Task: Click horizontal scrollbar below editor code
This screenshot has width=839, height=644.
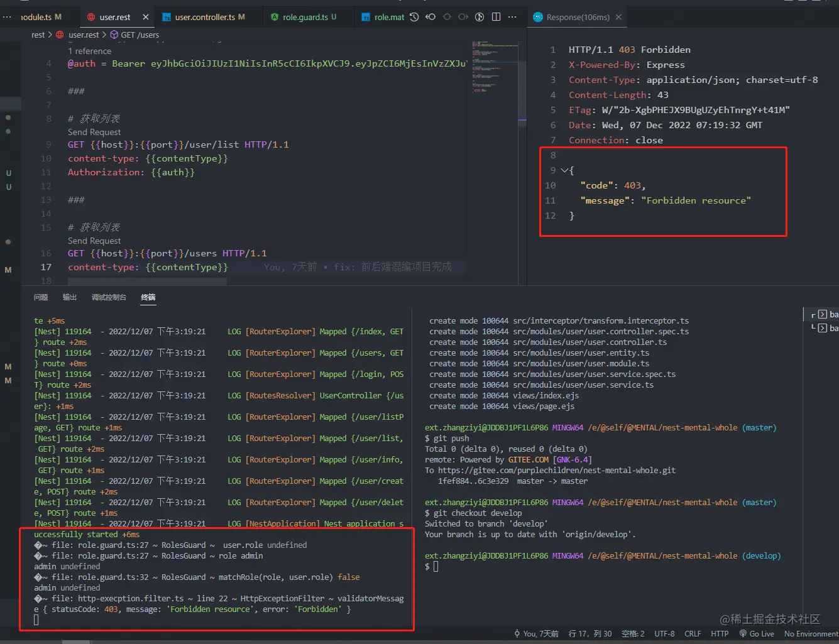Action: coord(147,281)
